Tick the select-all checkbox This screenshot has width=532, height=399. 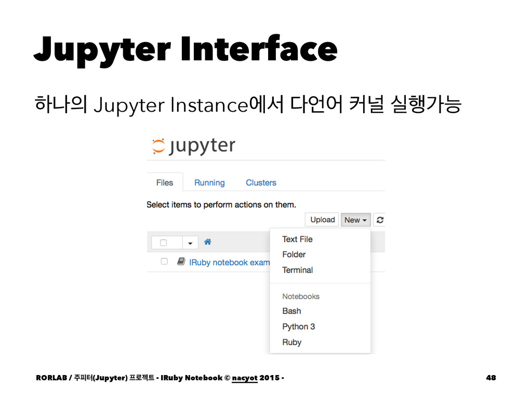coord(164,243)
